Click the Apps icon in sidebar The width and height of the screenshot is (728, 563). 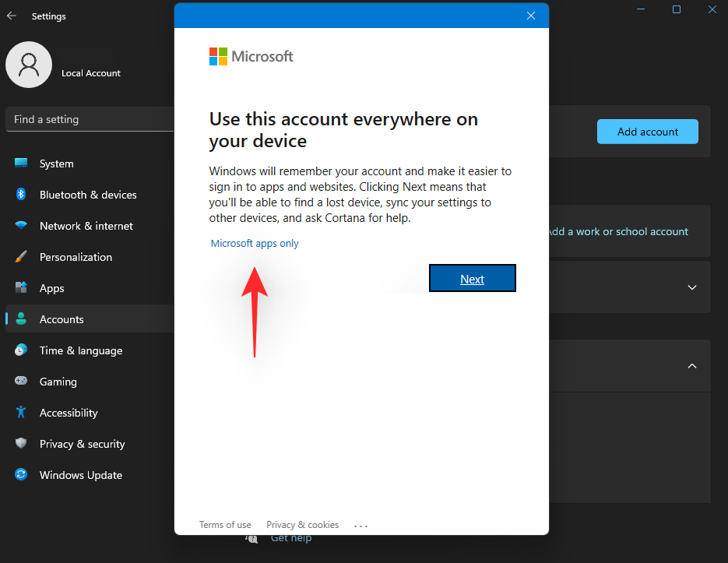(21, 288)
